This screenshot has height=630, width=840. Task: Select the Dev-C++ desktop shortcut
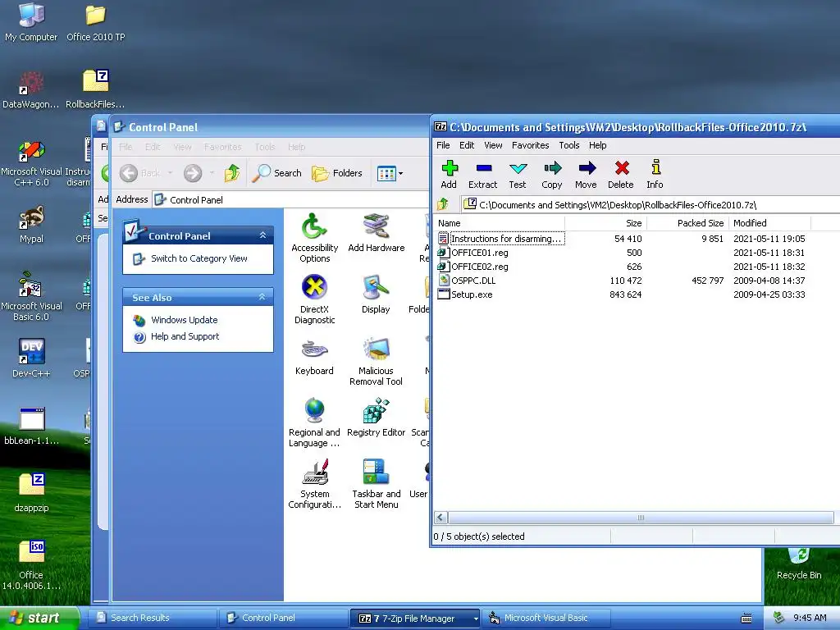tap(31, 358)
